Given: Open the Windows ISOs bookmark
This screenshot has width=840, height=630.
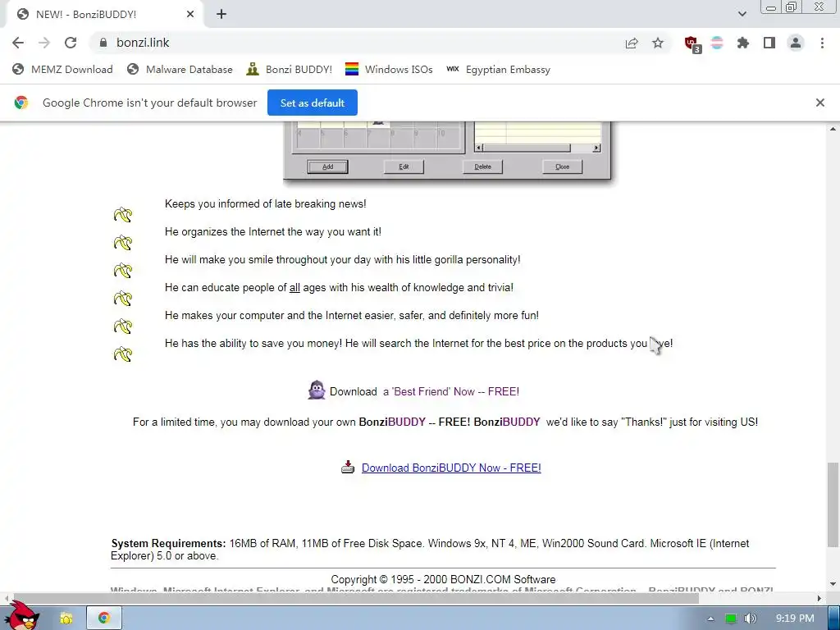Looking at the screenshot, I should tap(389, 69).
